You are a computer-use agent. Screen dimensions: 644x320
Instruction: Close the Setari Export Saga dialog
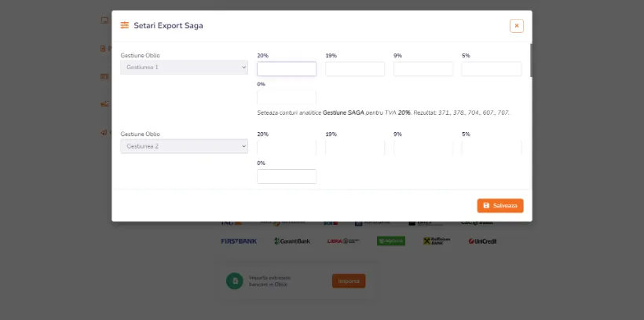pos(516,26)
